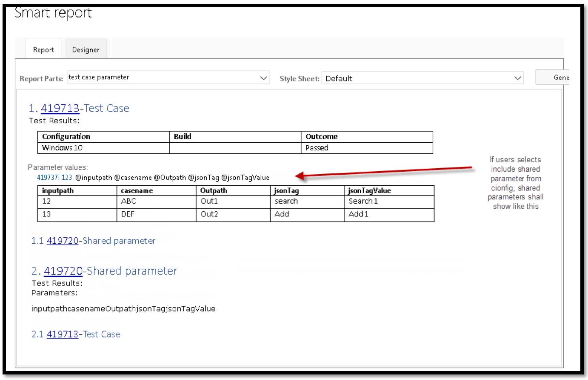Viewport: 588px width, 380px height.
Task: Open the Style Sheet Default dropdown
Action: [417, 78]
